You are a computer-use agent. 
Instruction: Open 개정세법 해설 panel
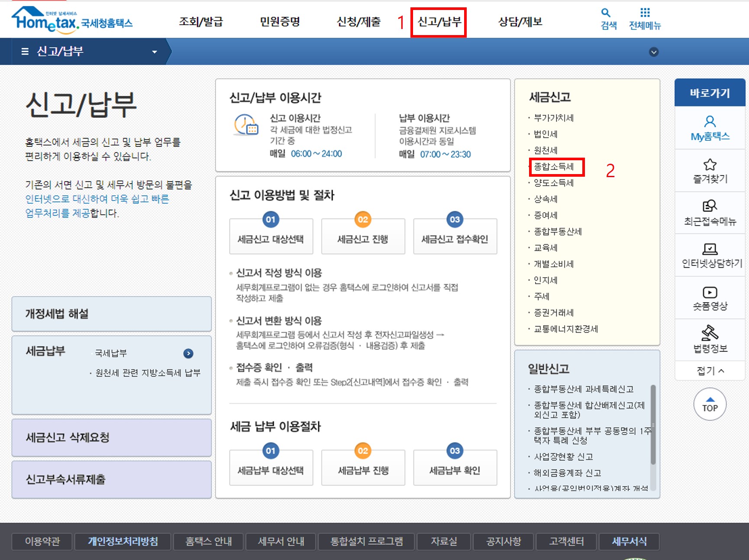coord(112,314)
